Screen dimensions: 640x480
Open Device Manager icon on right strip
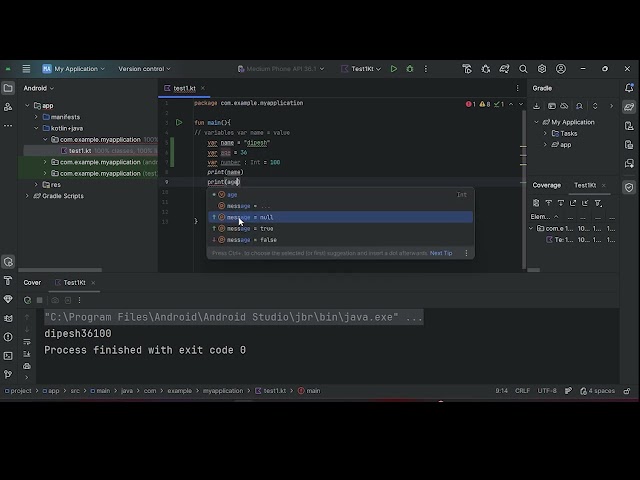(x=629, y=126)
